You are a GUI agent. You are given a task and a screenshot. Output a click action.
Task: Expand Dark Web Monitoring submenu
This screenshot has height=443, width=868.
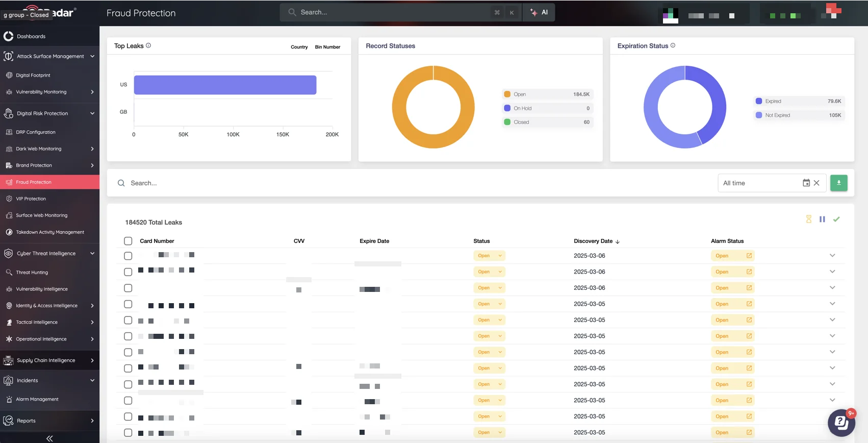(x=92, y=149)
